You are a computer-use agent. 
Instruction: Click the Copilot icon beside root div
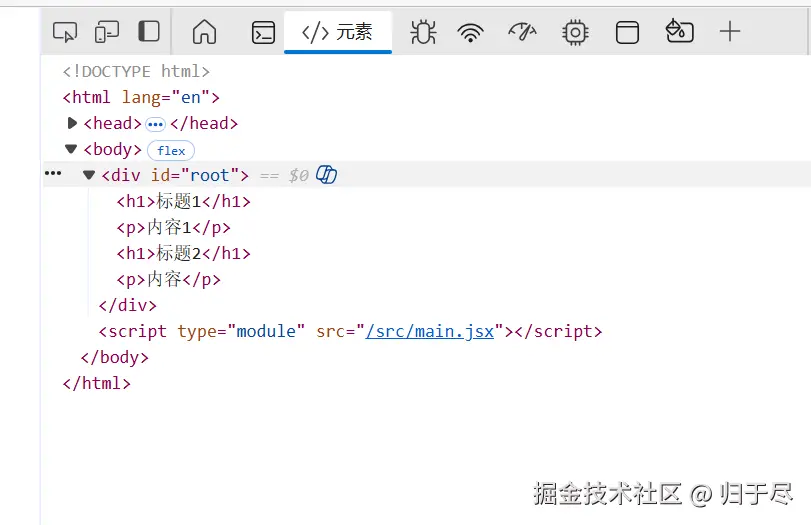(x=326, y=175)
